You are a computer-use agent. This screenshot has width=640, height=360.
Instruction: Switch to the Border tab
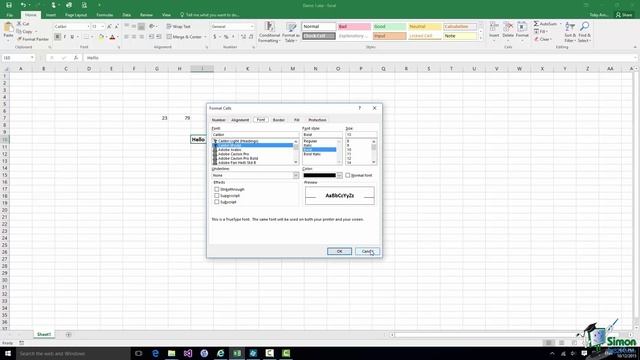pyautogui.click(x=279, y=120)
